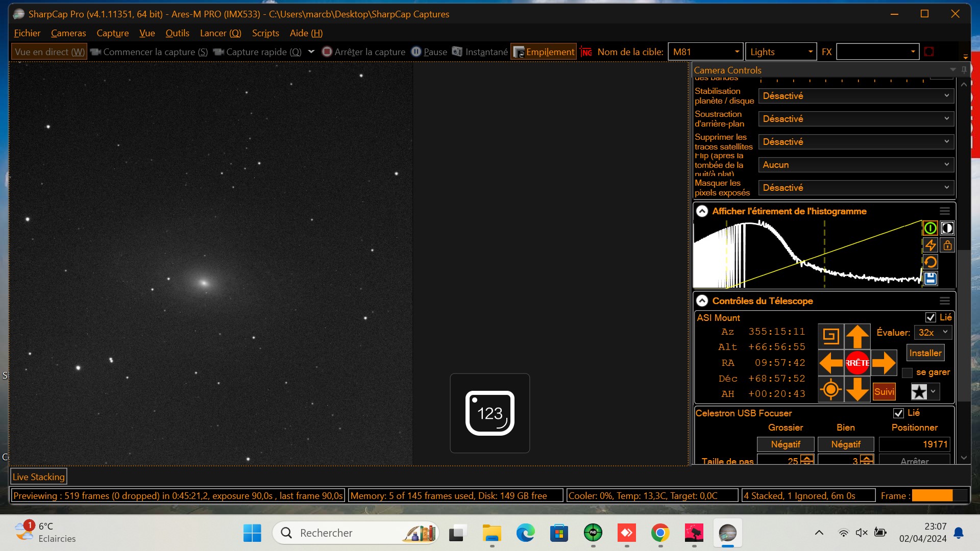
Task: Check the 'se garer' park checkbox
Action: point(907,372)
